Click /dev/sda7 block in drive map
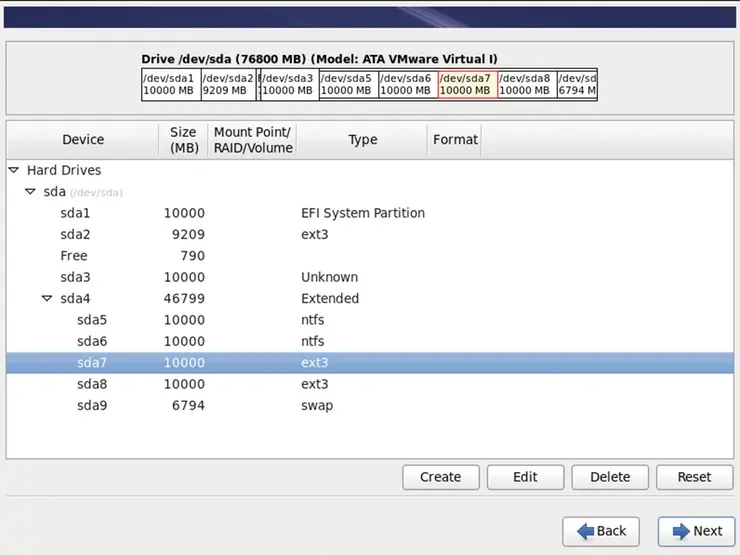Screen dimensions: 740x555 (x=467, y=84)
